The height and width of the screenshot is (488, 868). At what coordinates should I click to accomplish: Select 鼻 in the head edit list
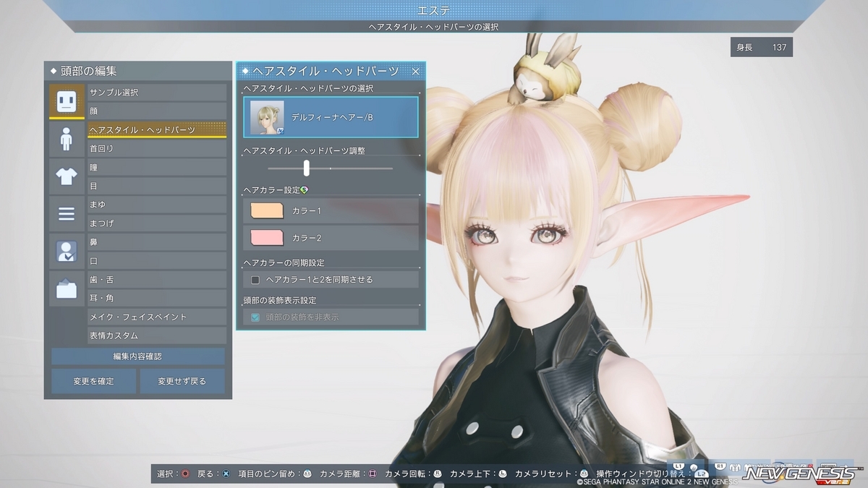[157, 242]
